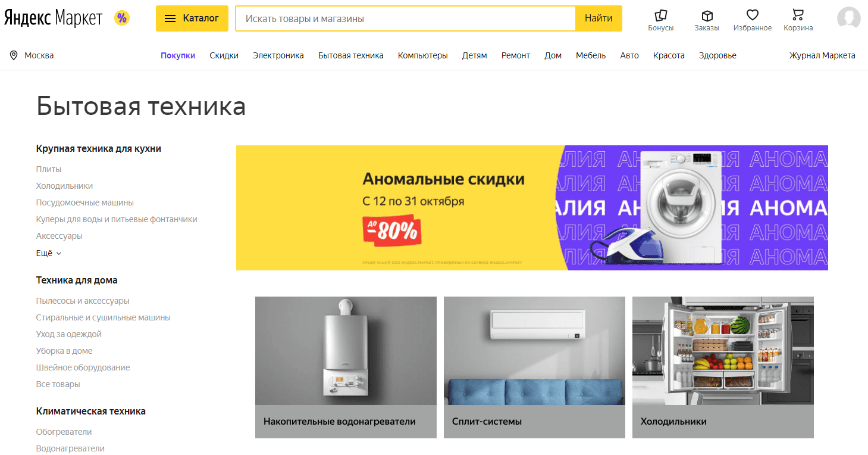Focus the search products input field
Screen dimensions: 868x455
point(405,18)
